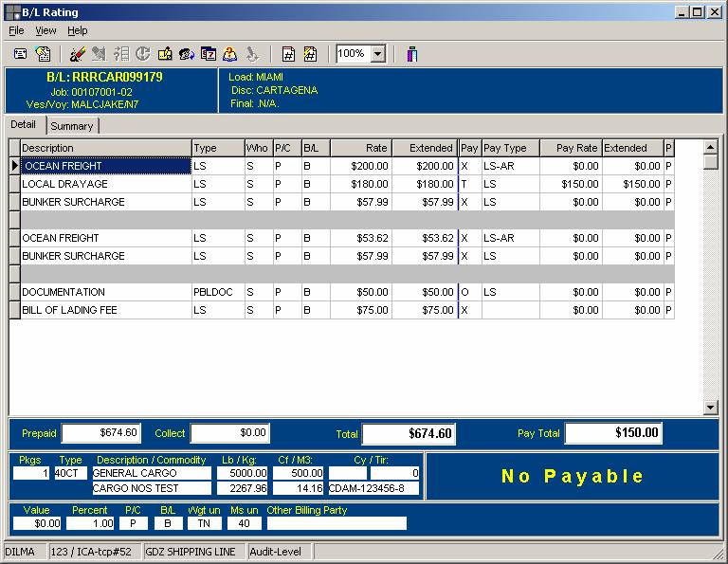This screenshot has height=564, width=728.
Task: Click the yellow folder toolbar icon
Action: (x=165, y=54)
